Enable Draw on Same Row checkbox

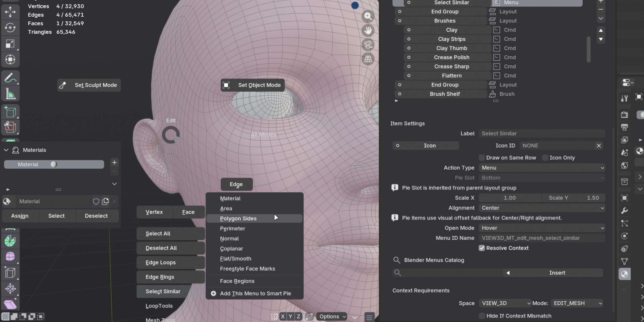pyautogui.click(x=482, y=158)
